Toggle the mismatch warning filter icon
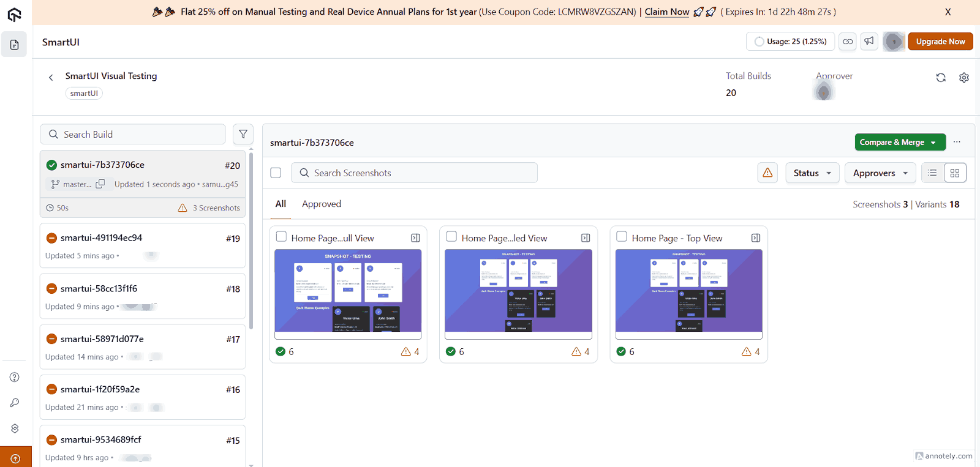The width and height of the screenshot is (980, 467). pyautogui.click(x=767, y=173)
